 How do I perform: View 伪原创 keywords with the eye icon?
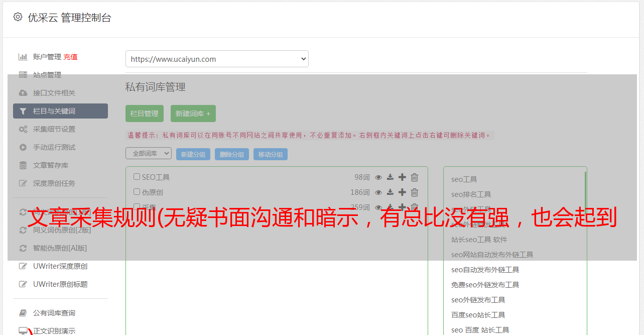[x=378, y=192]
